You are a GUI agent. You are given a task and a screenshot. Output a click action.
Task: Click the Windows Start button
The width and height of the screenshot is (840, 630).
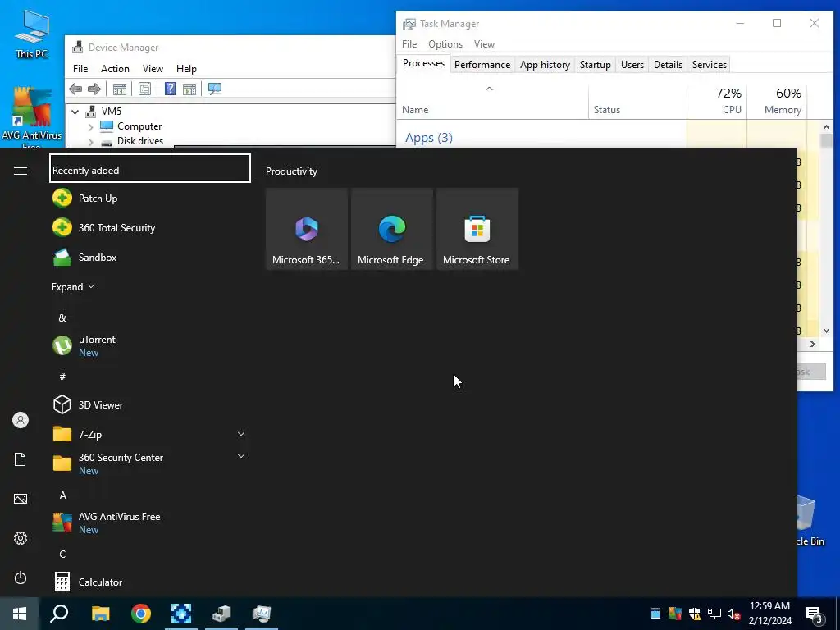(x=20, y=614)
